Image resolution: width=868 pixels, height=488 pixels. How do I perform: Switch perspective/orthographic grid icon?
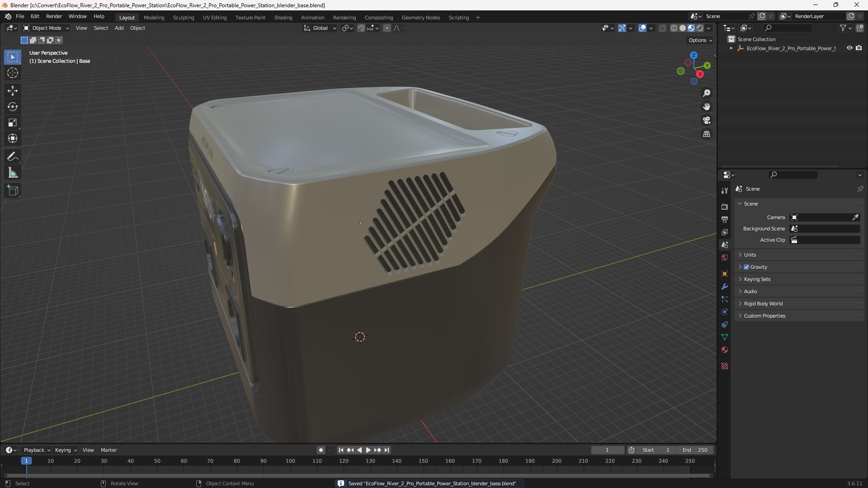click(707, 134)
